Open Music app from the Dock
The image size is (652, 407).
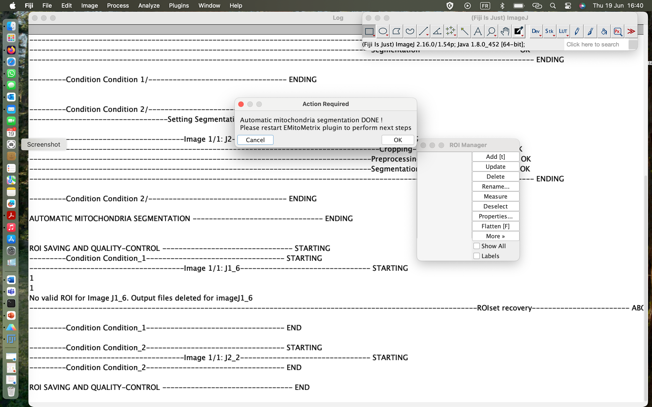pyautogui.click(x=11, y=227)
